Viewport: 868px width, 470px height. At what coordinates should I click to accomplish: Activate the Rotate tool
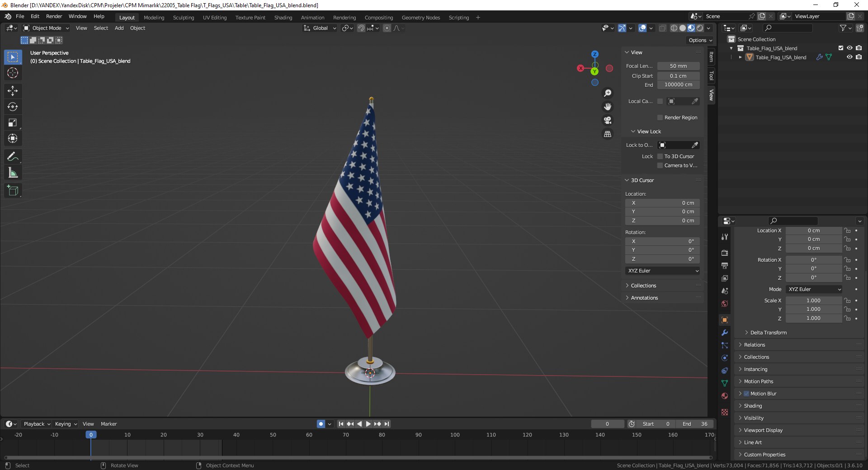[13, 107]
